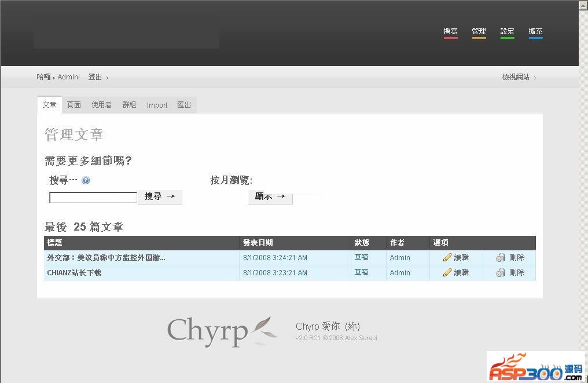Switch to the 使用者 tab
Screen dimensions: 588x383
[x=102, y=105]
